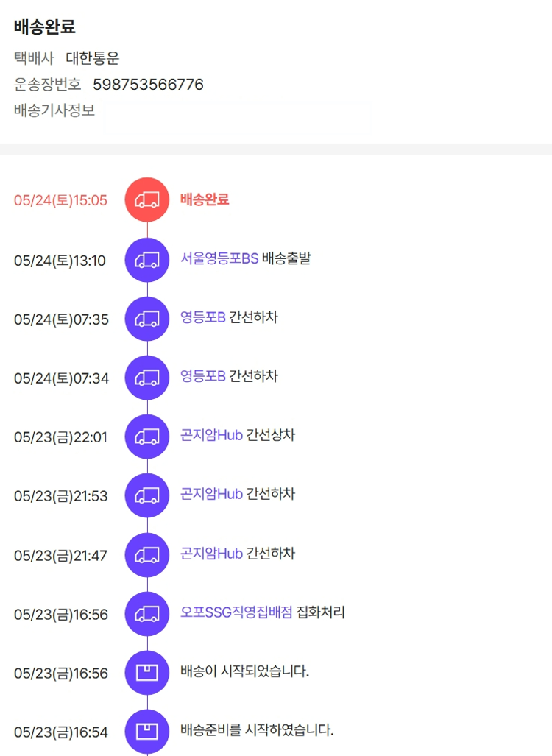This screenshot has width=552, height=756.
Task: Open the 영등포B link at 07:35
Action: point(202,317)
